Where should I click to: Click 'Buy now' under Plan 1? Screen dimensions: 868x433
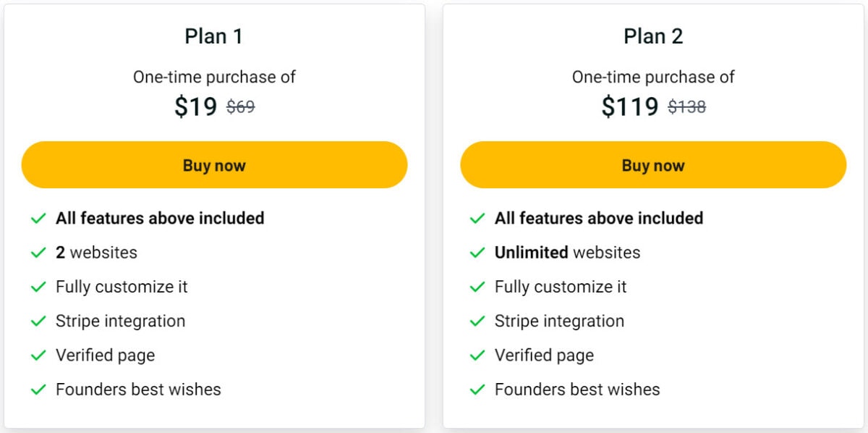pyautogui.click(x=214, y=164)
